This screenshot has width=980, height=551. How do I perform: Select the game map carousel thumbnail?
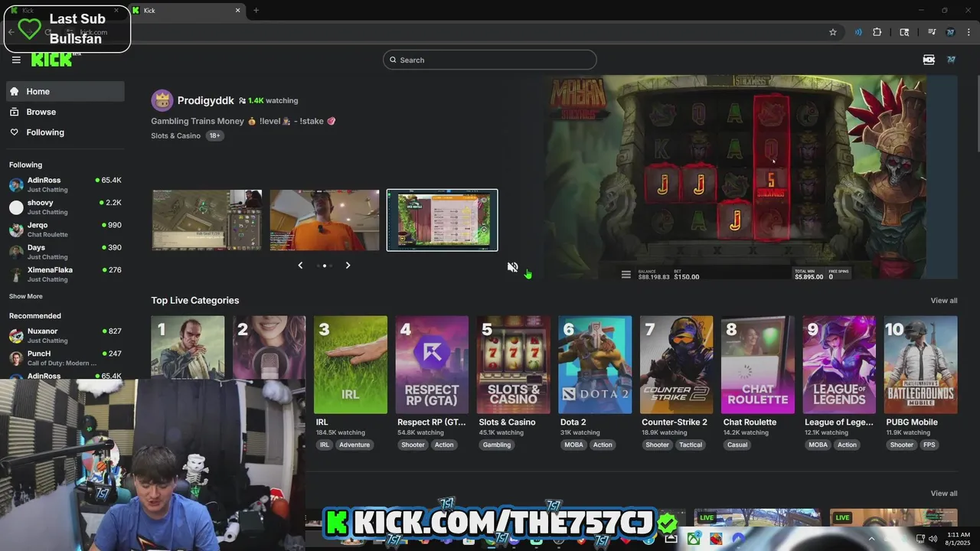pos(207,220)
